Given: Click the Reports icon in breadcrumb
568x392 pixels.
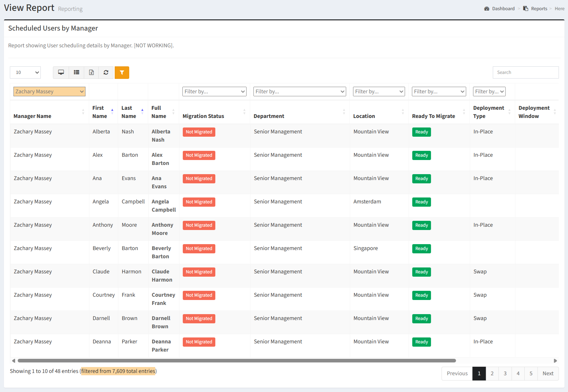Looking at the screenshot, I should tap(526, 9).
